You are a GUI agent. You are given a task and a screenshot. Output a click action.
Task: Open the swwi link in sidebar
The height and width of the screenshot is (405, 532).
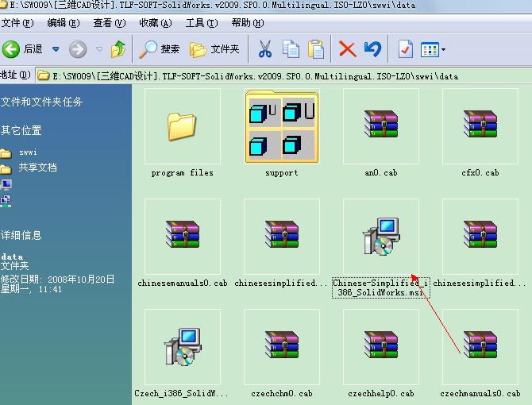pos(28,152)
